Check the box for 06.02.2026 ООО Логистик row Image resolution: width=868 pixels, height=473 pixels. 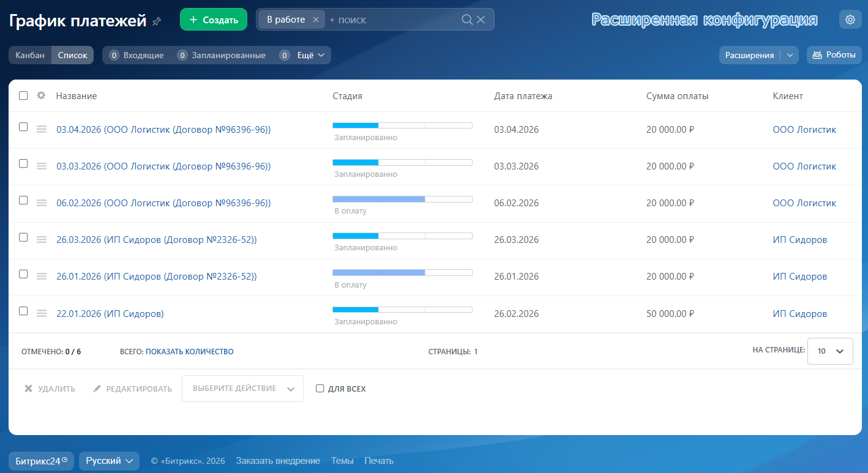tap(23, 201)
